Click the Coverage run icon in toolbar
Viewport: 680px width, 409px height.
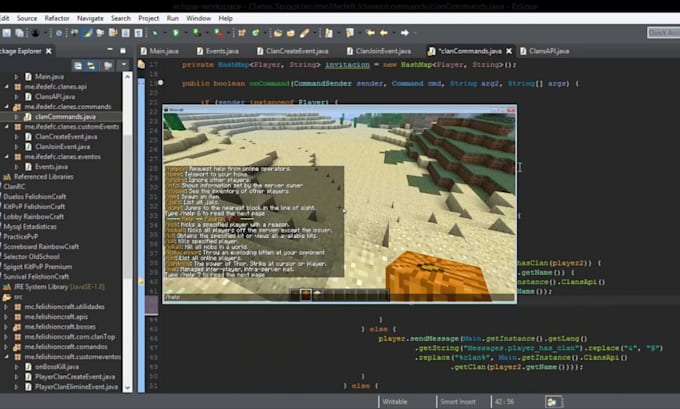click(196, 33)
